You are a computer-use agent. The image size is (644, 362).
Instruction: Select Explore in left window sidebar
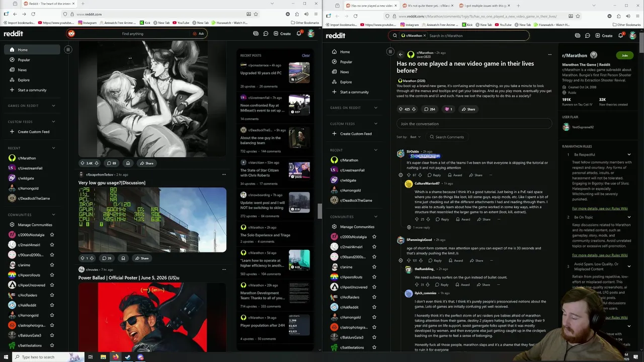[24, 80]
